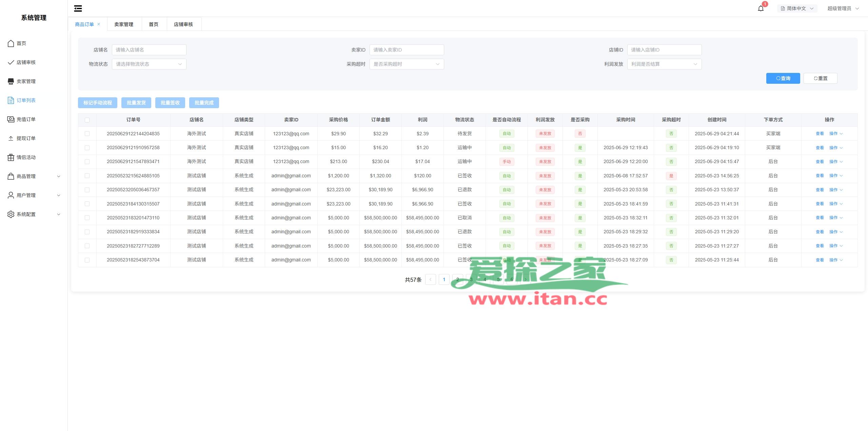The width and height of the screenshot is (868, 431).
Task: Close the 商品订单 tab
Action: (x=99, y=24)
